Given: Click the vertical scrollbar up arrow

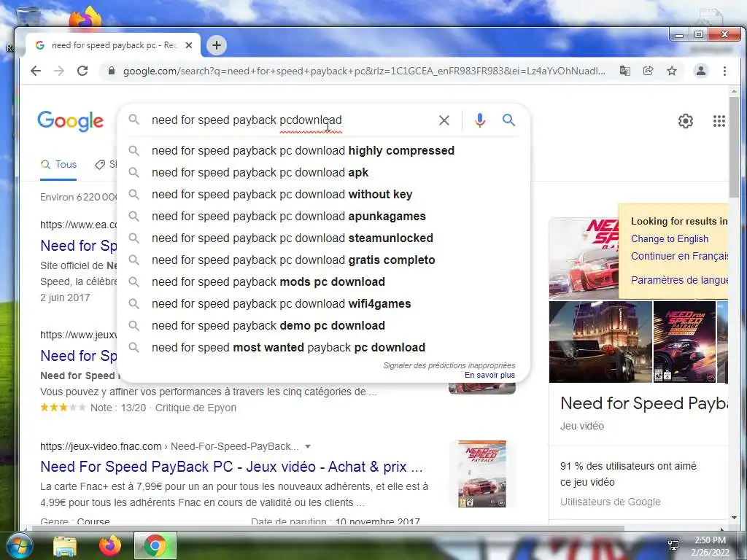Looking at the screenshot, I should pos(734,91).
